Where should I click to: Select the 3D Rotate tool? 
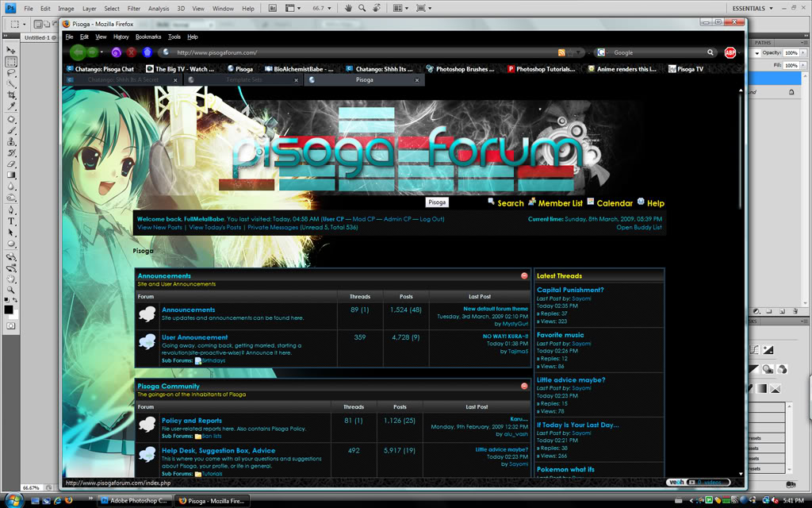[x=11, y=256]
